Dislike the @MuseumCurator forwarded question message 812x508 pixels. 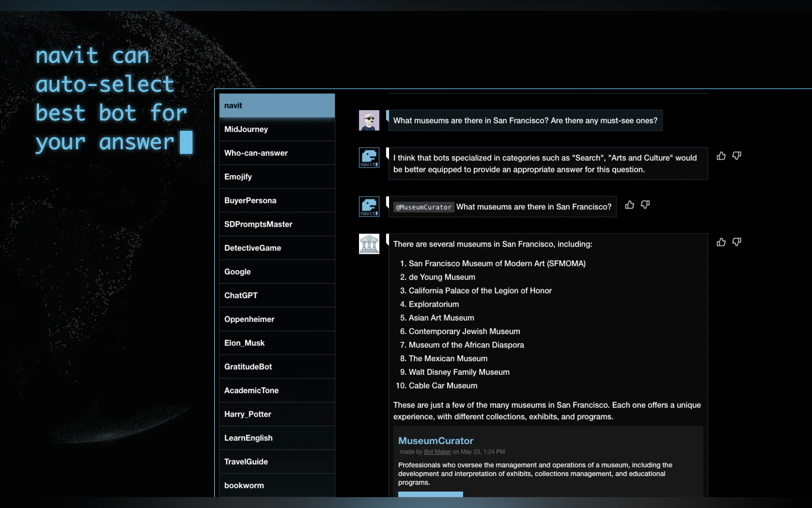pyautogui.click(x=645, y=205)
